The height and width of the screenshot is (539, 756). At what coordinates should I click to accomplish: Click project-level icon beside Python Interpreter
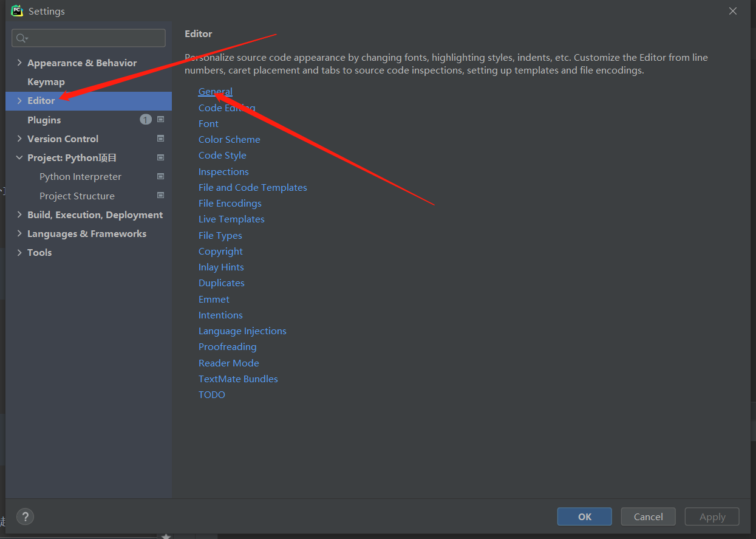[x=161, y=176]
